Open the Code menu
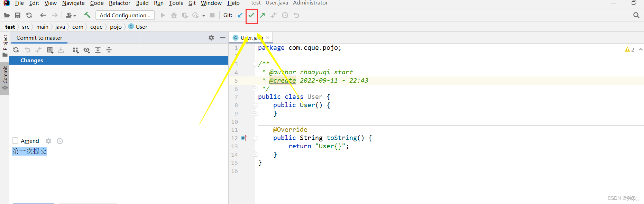The image size is (644, 204). point(97,3)
